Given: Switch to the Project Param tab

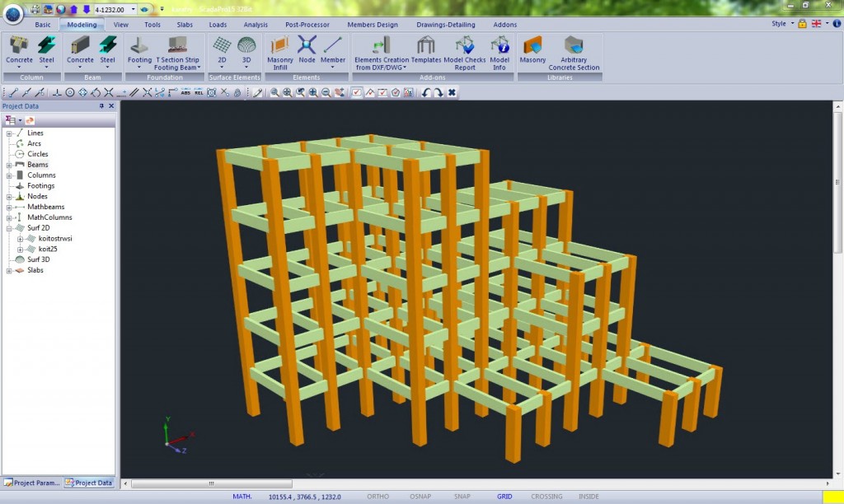Looking at the screenshot, I should click(30, 483).
